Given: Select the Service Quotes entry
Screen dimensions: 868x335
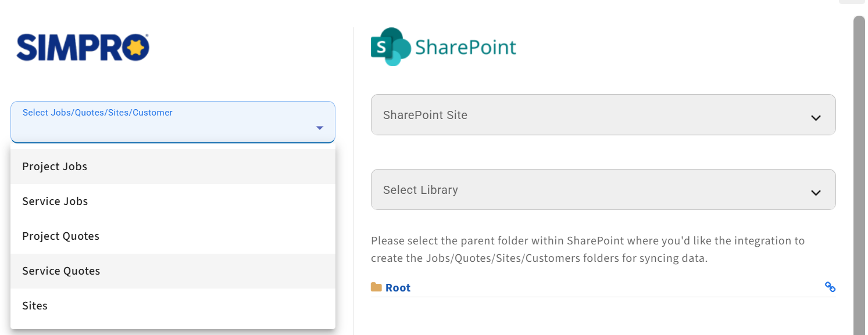Looking at the screenshot, I should tap(173, 271).
